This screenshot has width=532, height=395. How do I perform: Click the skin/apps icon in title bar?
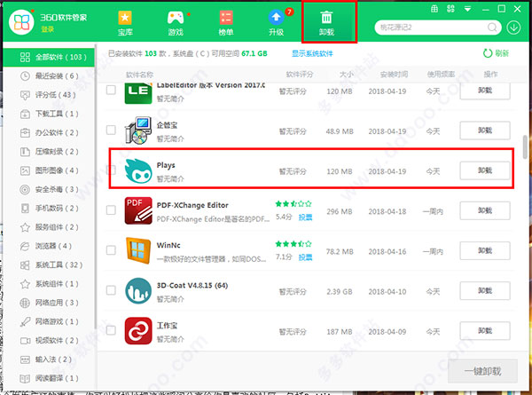450,9
